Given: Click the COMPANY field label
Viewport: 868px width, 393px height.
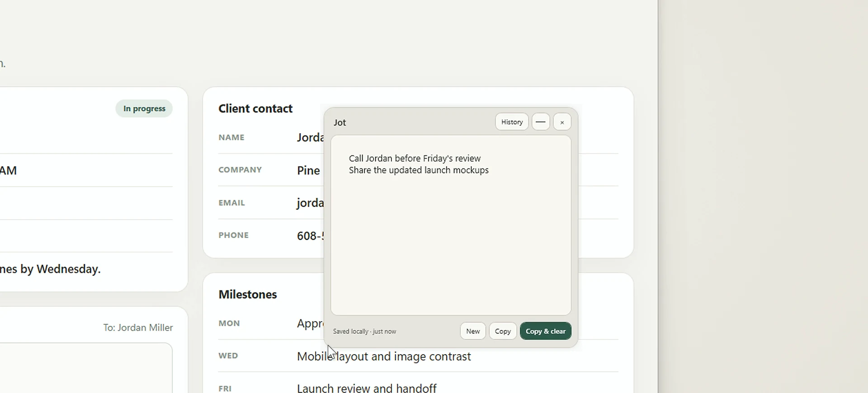Looking at the screenshot, I should click(240, 170).
